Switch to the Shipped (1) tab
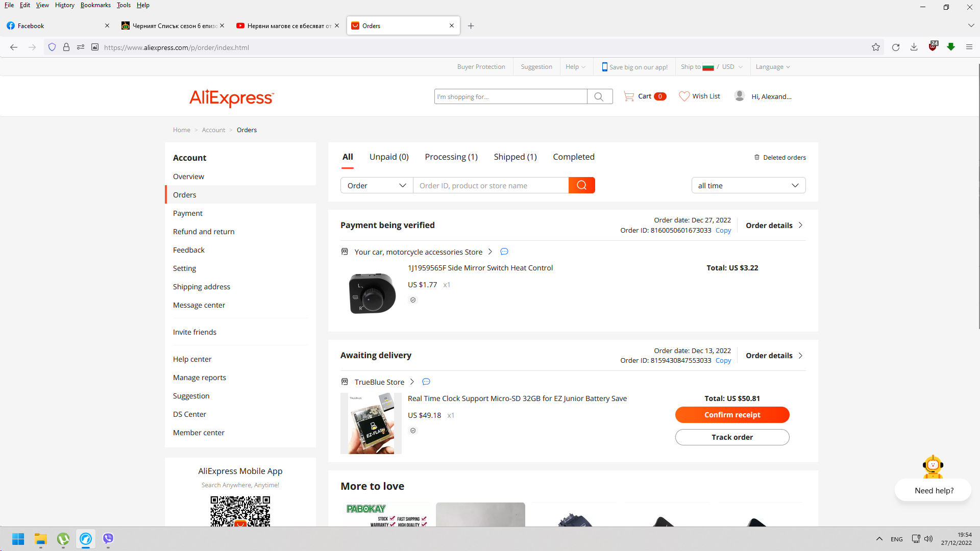The width and height of the screenshot is (980, 551). click(x=515, y=157)
